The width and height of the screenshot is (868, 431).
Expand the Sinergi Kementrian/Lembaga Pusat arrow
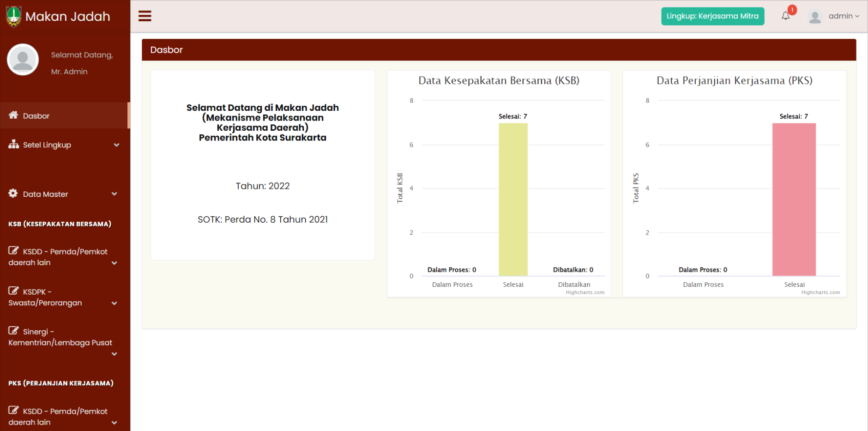coord(115,354)
